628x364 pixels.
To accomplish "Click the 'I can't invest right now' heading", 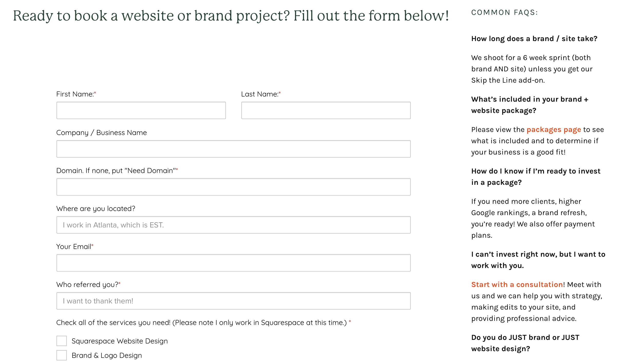I will tap(538, 260).
